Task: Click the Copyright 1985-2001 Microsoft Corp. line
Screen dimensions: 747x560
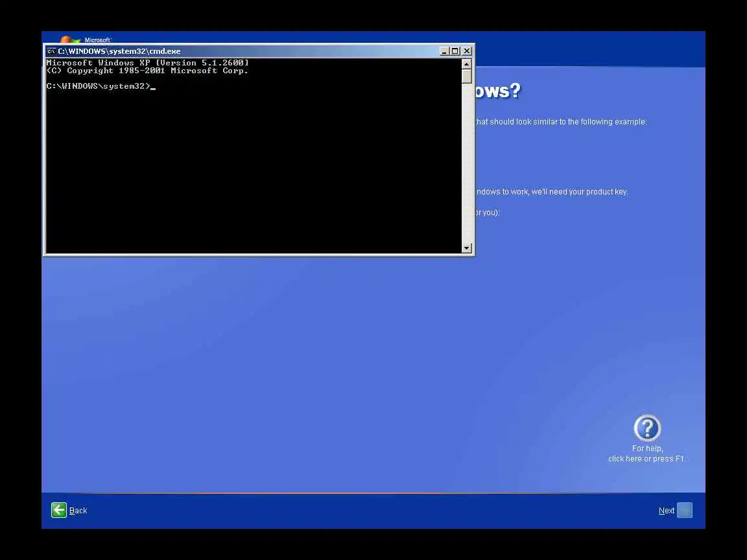Action: tap(148, 71)
